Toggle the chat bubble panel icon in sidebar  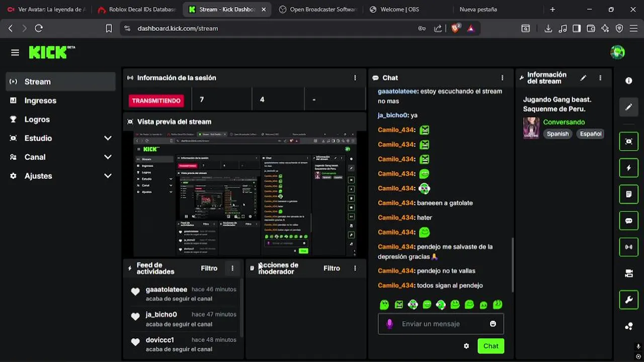628,221
